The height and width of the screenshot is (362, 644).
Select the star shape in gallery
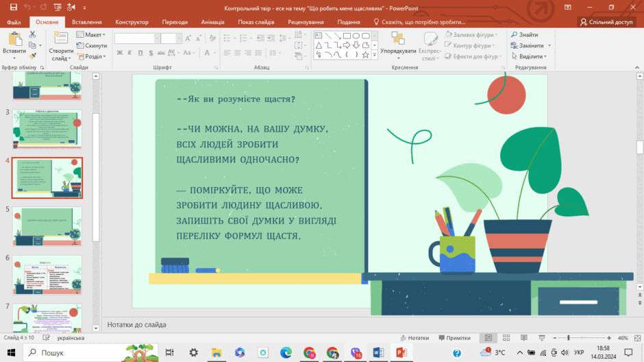pyautogui.click(x=365, y=54)
